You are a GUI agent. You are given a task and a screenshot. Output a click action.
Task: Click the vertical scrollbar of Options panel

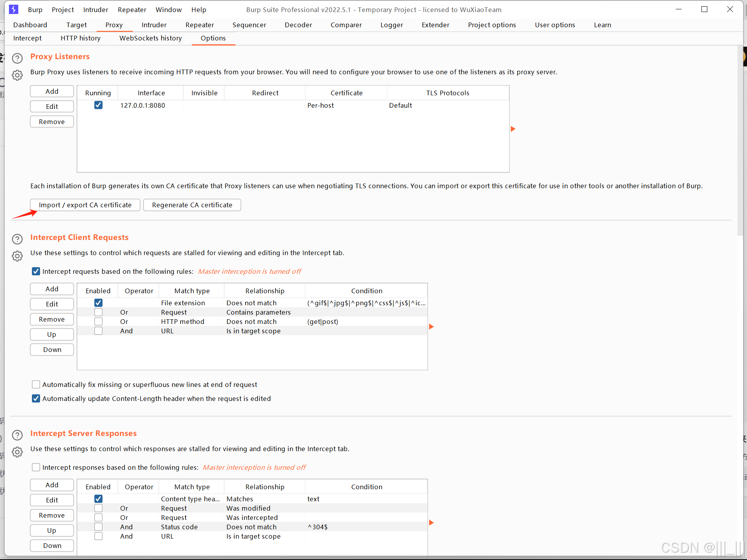pos(740,140)
